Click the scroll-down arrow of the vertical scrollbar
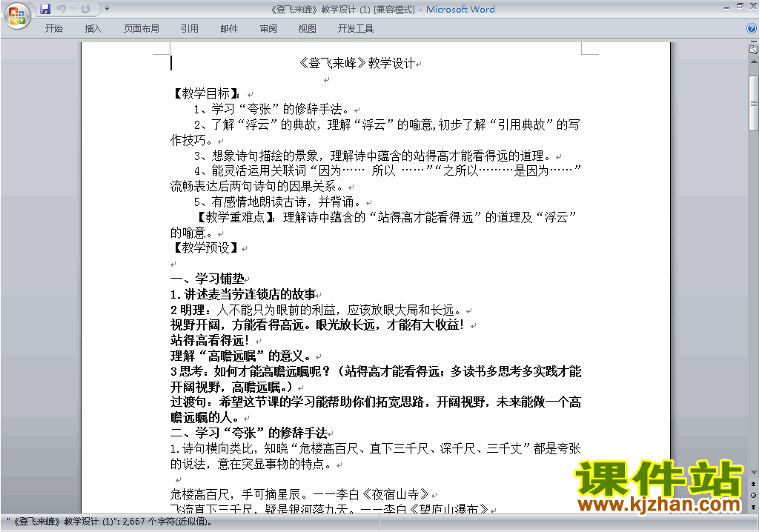The image size is (759, 532). pyautogui.click(x=753, y=473)
